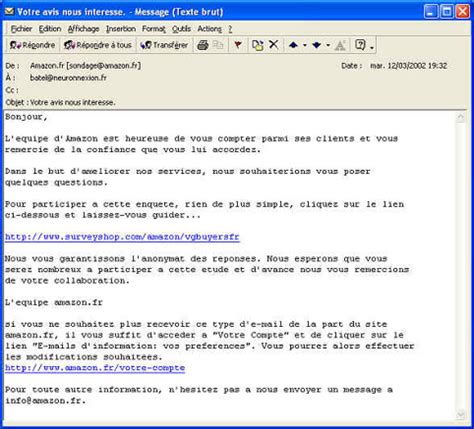The image size is (474, 429).
Task: Open the Insertion menu
Action: click(x=121, y=29)
